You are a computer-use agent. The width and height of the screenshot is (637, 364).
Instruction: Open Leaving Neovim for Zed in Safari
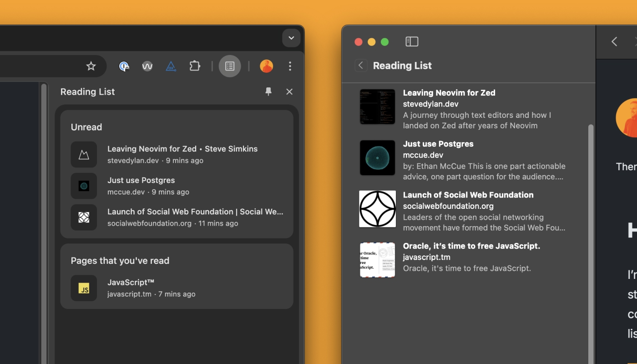449,92
